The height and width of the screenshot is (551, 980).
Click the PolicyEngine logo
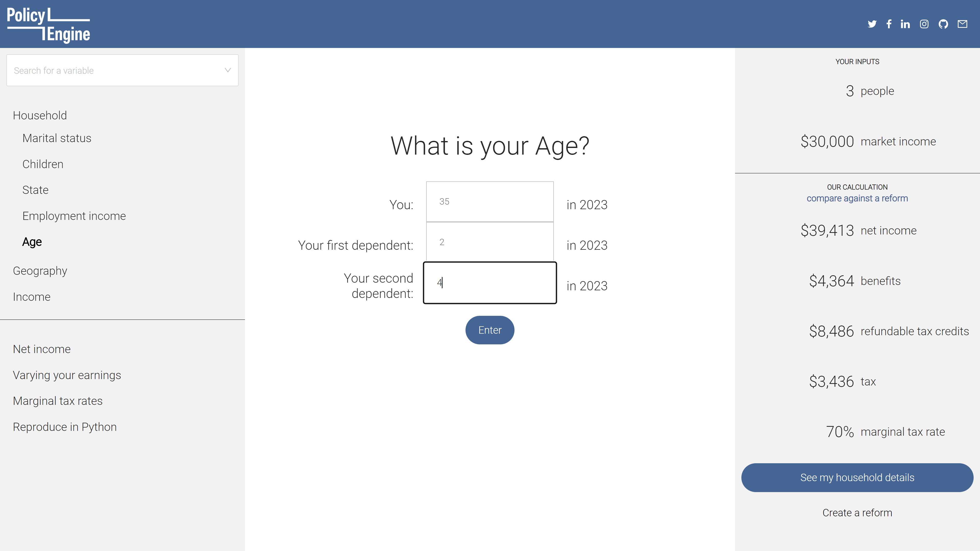point(48,24)
